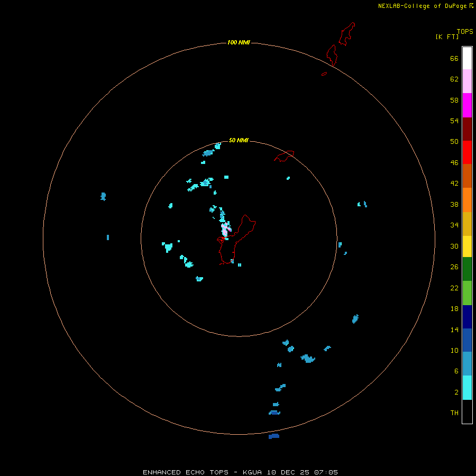Select the dark red legend swatch
The image size is (476, 476).
[x=467, y=129]
